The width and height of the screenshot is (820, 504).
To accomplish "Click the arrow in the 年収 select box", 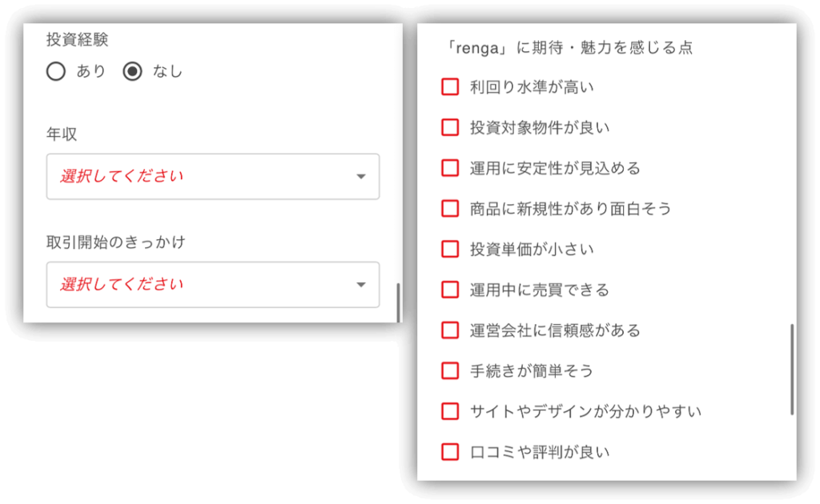I will click(x=360, y=177).
